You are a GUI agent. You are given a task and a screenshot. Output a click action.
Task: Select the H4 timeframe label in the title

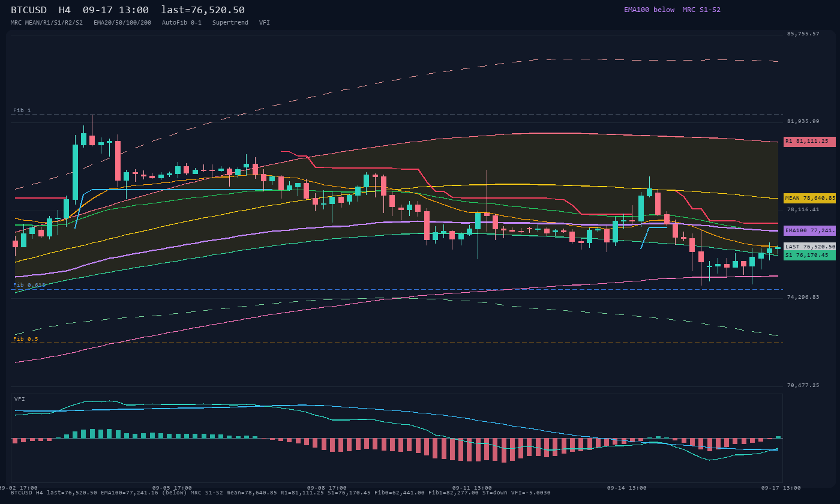point(65,10)
